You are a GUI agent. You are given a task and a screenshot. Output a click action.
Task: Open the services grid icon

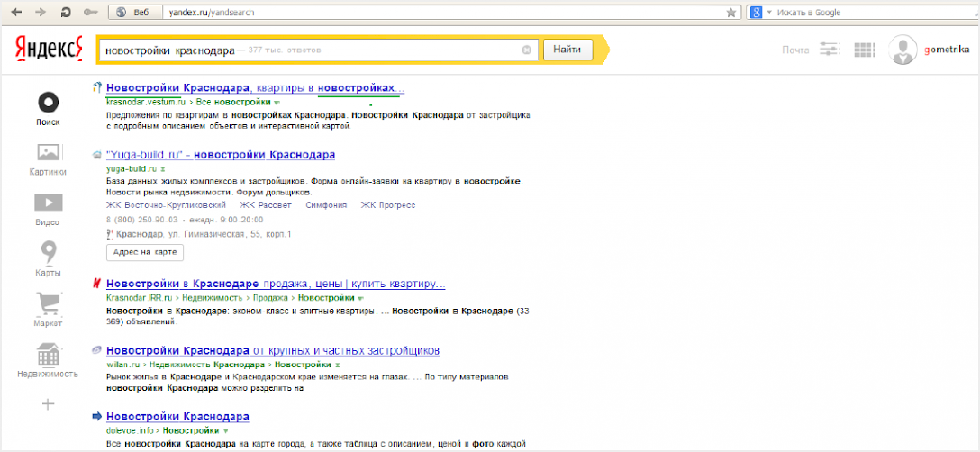pyautogui.click(x=863, y=50)
